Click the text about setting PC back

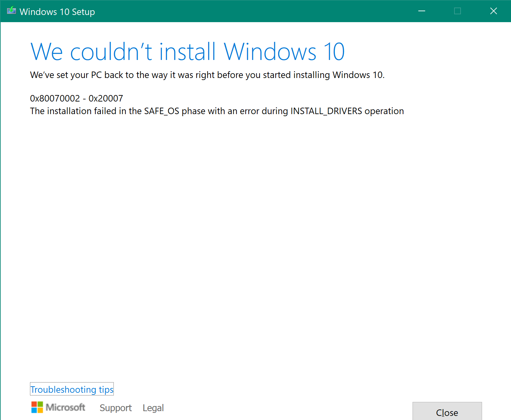tap(207, 75)
